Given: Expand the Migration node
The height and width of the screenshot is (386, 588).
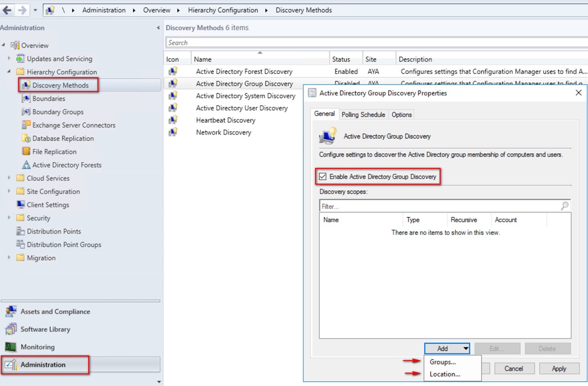Looking at the screenshot, I should pos(9,258).
